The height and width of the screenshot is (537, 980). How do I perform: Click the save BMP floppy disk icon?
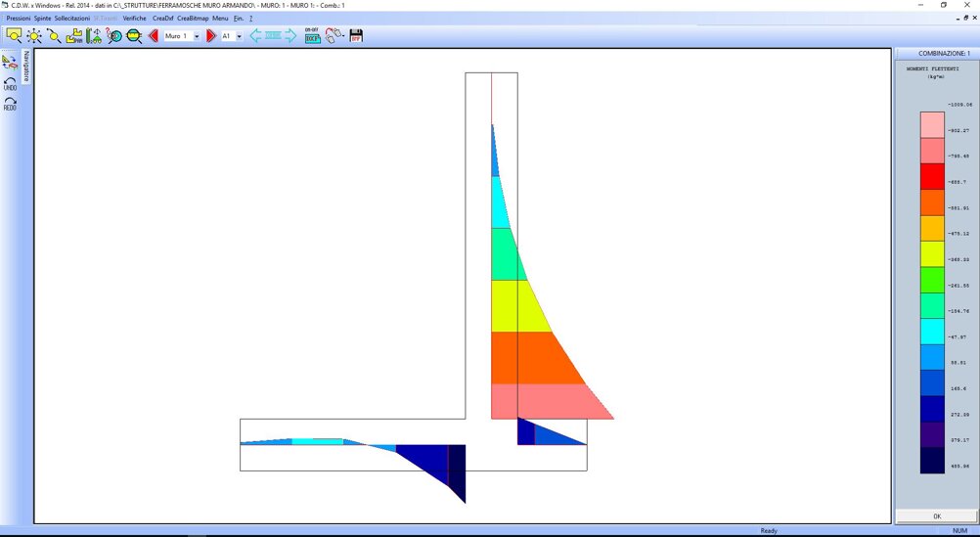click(x=356, y=35)
